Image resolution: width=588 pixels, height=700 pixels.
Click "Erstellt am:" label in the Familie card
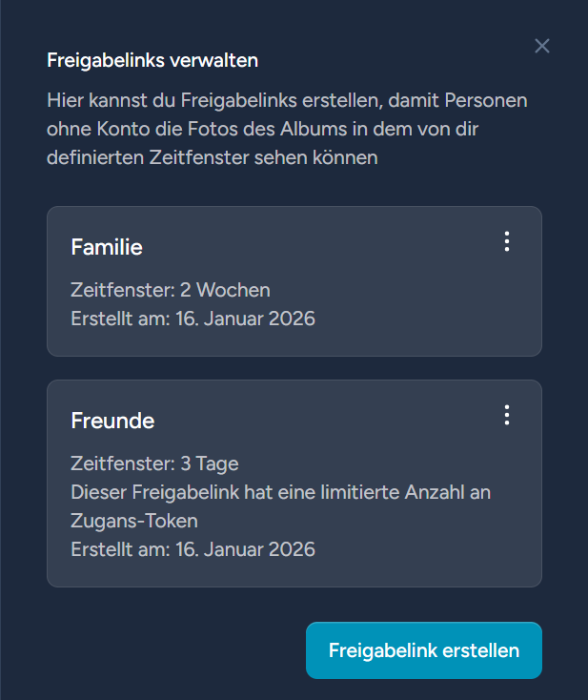pos(120,319)
